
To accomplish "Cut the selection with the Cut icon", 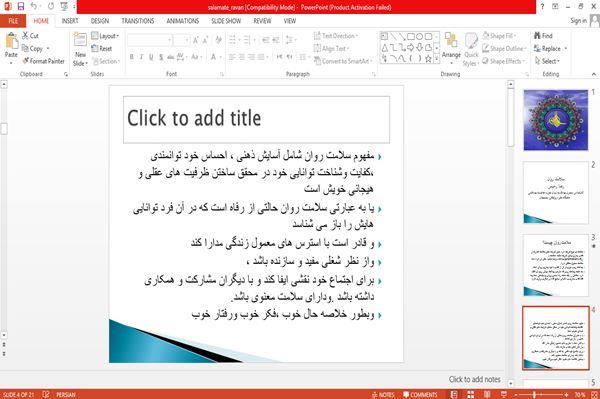I will pos(25,36).
